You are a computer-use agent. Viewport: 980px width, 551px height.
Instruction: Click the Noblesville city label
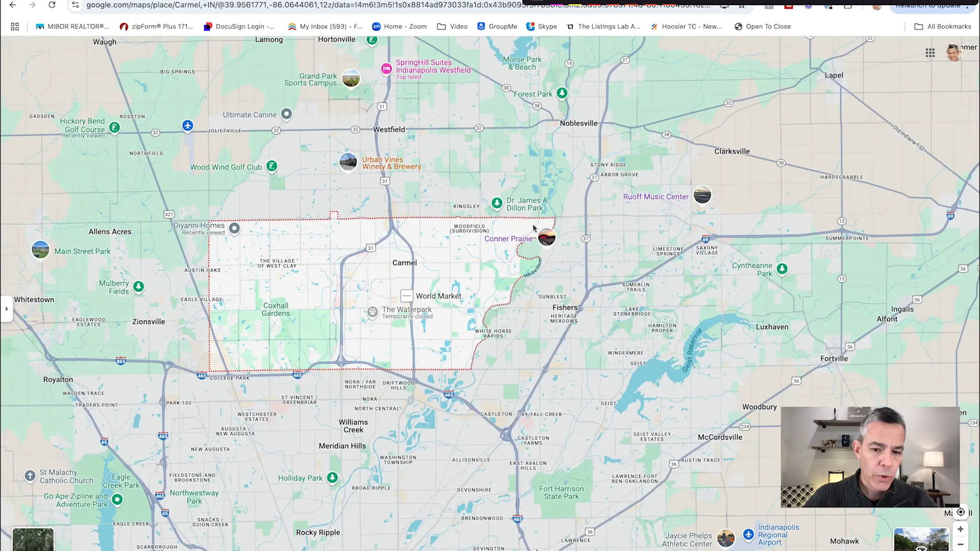tap(579, 123)
